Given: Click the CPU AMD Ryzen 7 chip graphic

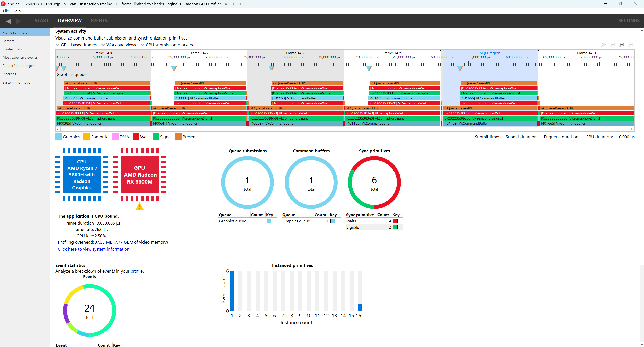Looking at the screenshot, I should point(82,174).
